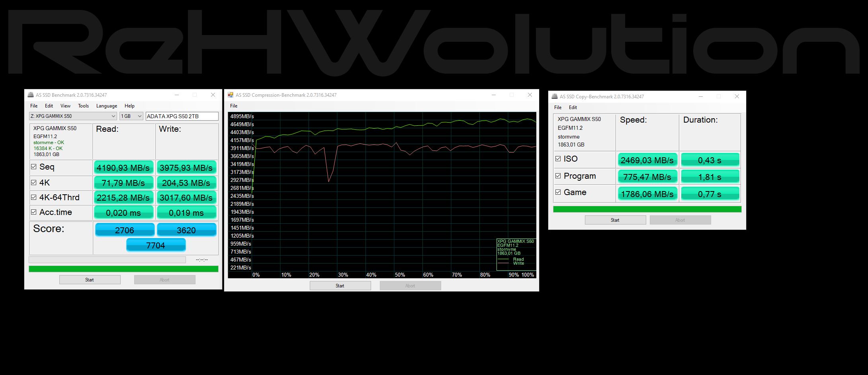Click 4K-64Thrd write value 3017,60 MB/s
The width and height of the screenshot is (868, 375).
[x=186, y=197]
